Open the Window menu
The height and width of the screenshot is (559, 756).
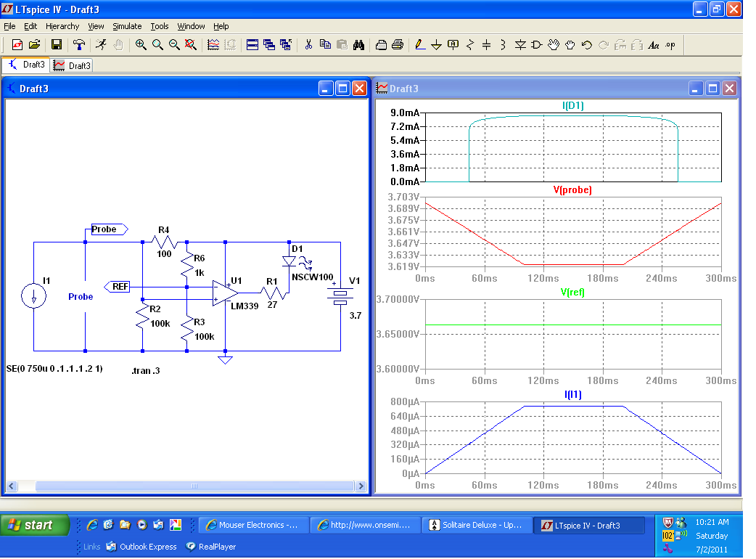point(191,26)
